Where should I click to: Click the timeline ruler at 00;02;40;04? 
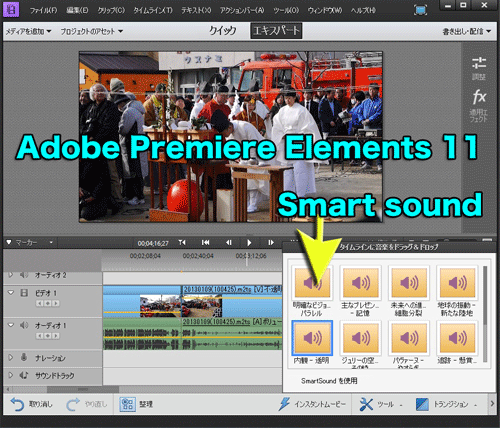coord(198,256)
